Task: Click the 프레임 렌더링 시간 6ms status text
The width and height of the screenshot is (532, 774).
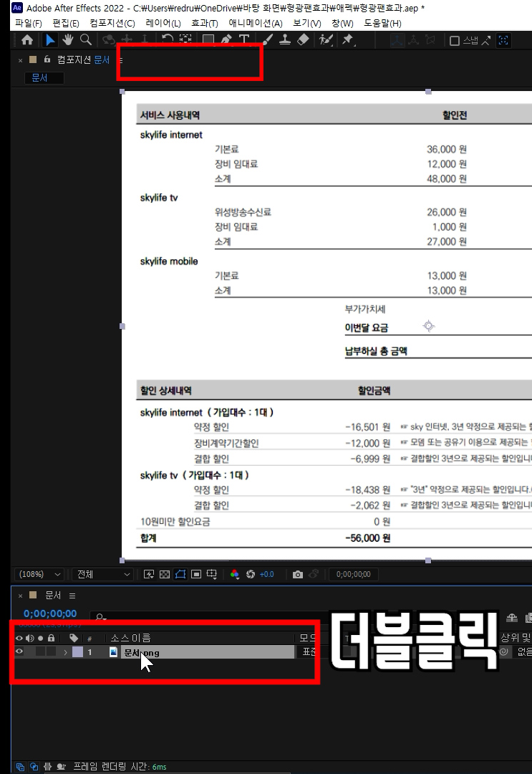Action: click(120, 767)
